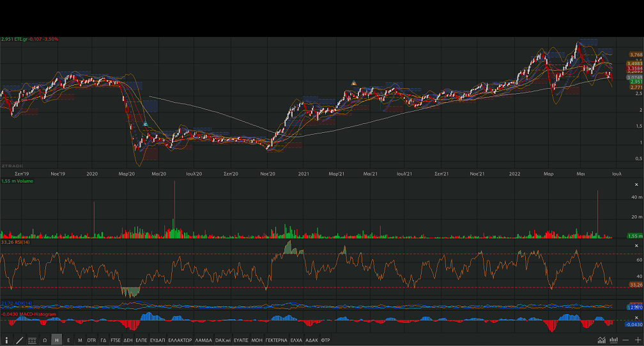This screenshot has width=644, height=346.
Task: Toggle the H timeframe button
Action: coord(57,340)
